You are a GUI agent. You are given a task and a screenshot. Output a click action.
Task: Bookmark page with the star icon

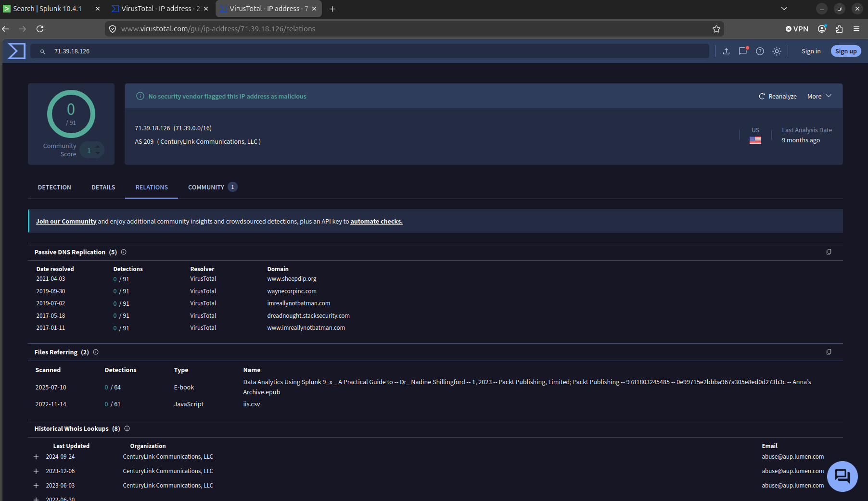pos(716,29)
